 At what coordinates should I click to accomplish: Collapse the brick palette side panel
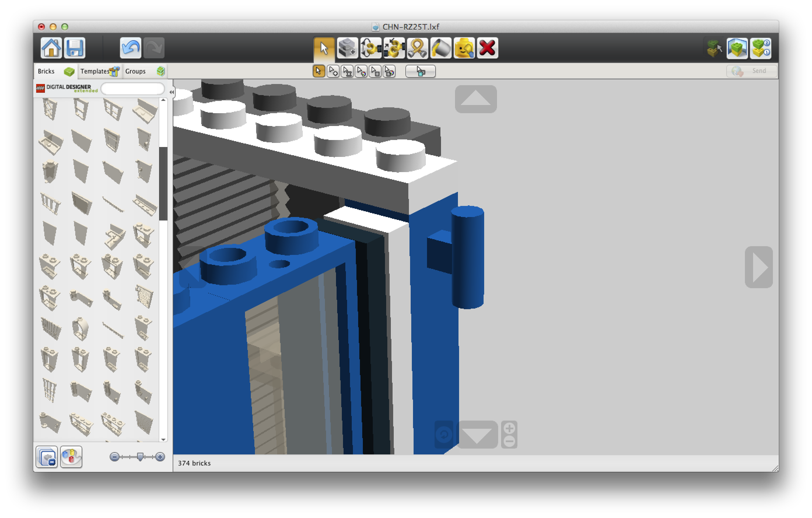pyautogui.click(x=171, y=92)
